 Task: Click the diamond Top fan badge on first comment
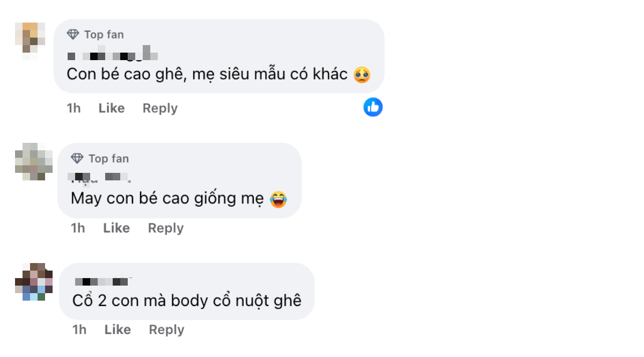coord(73,34)
